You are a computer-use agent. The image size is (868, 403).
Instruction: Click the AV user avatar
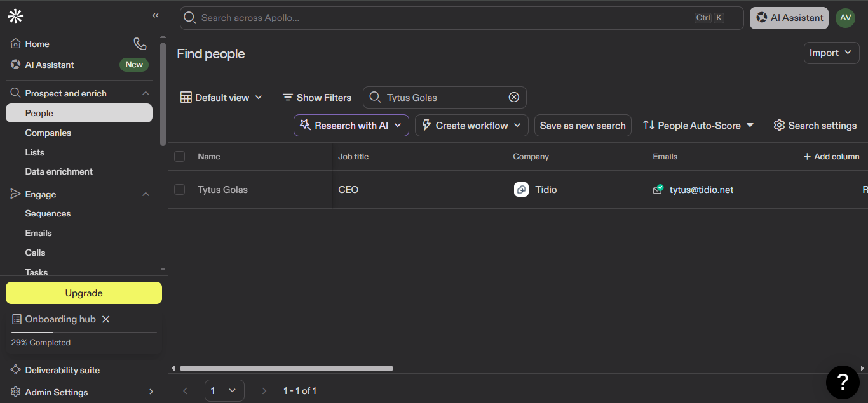845,18
